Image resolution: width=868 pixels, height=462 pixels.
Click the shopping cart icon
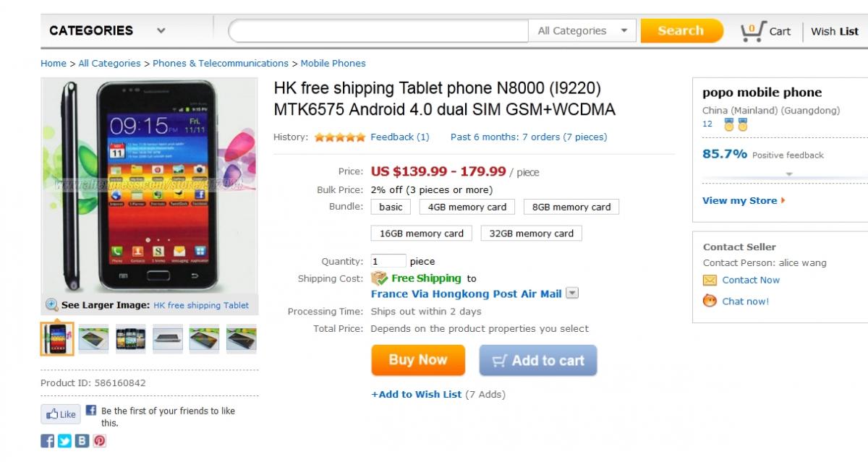click(752, 31)
